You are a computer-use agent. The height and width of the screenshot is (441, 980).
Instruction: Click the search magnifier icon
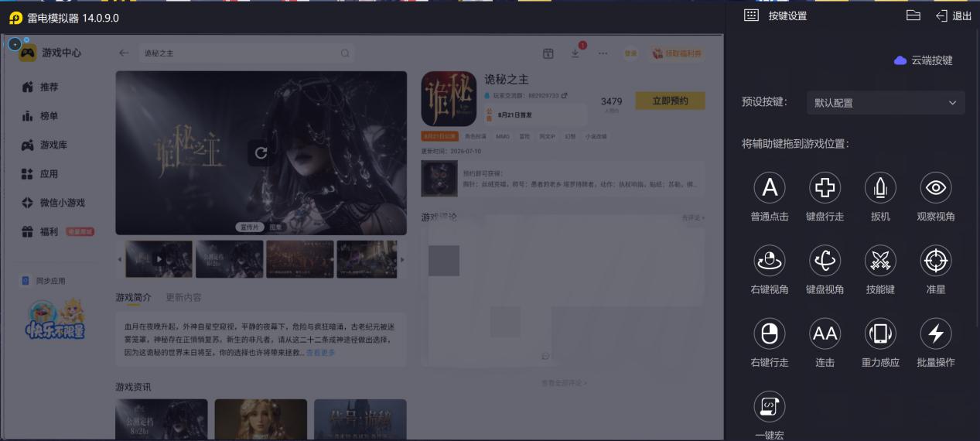click(x=345, y=53)
